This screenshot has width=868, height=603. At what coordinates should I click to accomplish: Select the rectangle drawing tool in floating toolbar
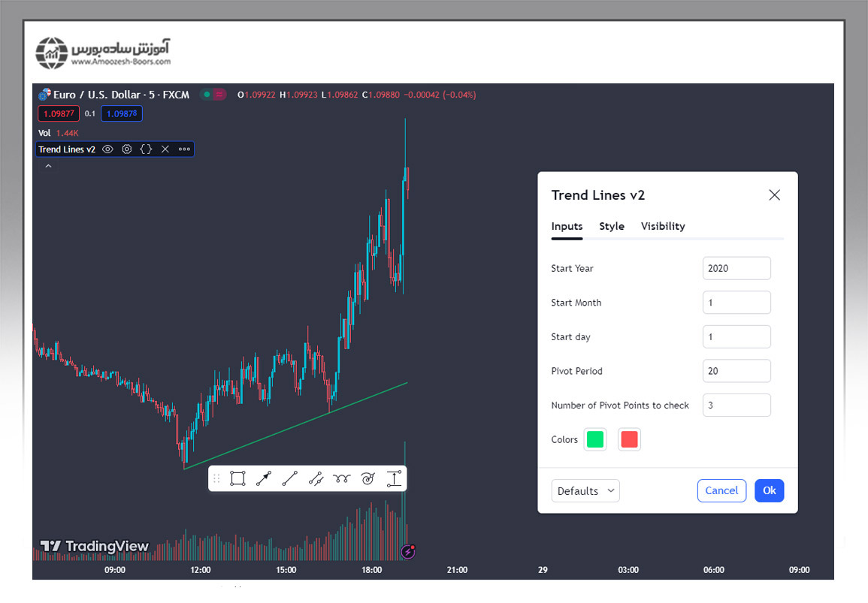pos(237,478)
